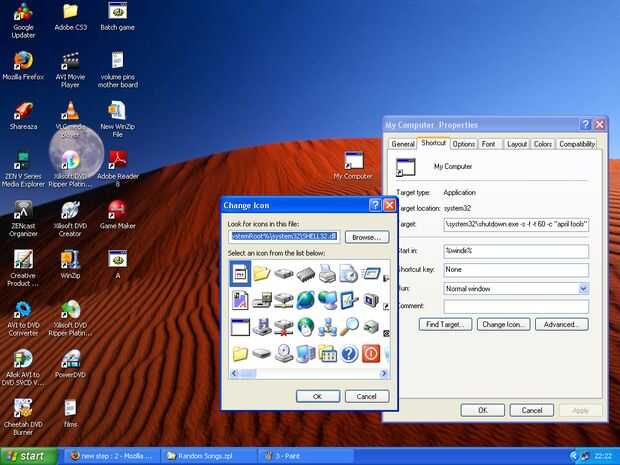Click the My Computer shortcut on desktop
620x465 pixels.
click(353, 166)
